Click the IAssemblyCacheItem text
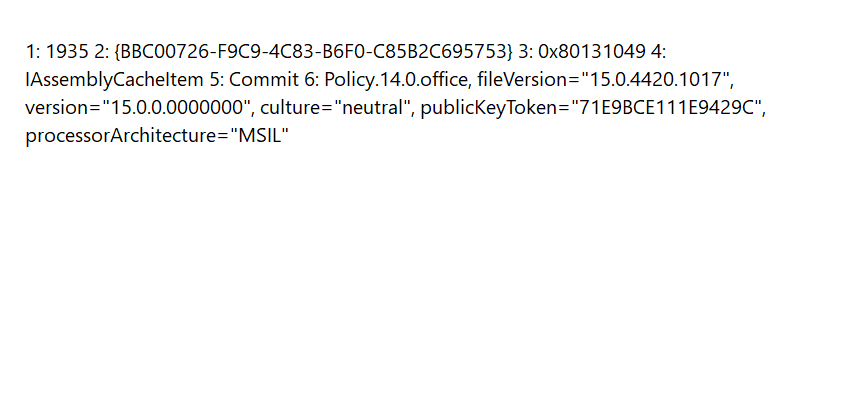Screen dimensions: 867x408 pos(114,80)
